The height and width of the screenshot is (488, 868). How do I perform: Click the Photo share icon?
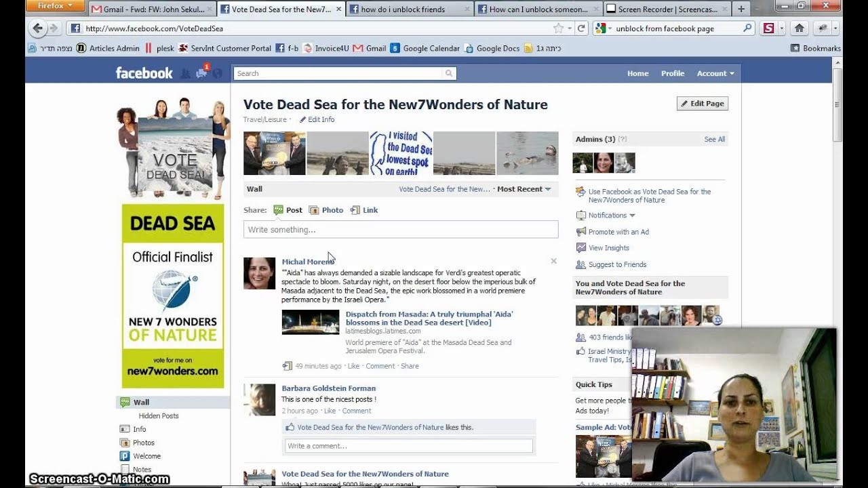click(313, 210)
